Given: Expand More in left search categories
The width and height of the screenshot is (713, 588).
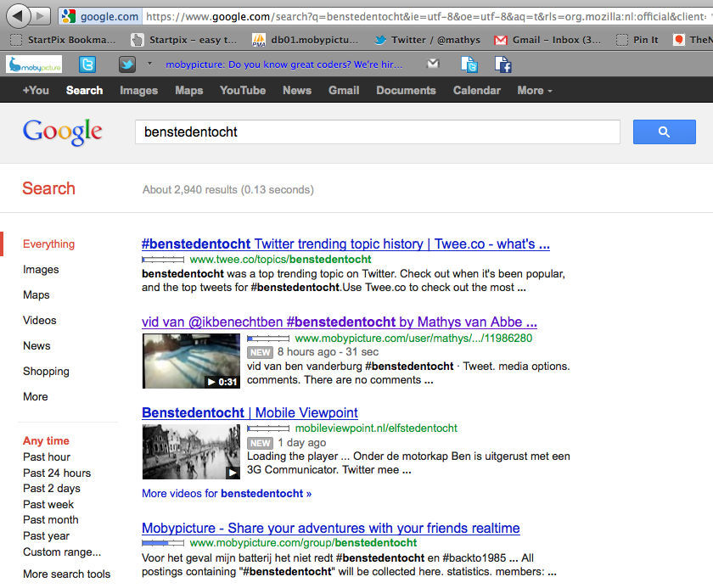Looking at the screenshot, I should (x=36, y=396).
